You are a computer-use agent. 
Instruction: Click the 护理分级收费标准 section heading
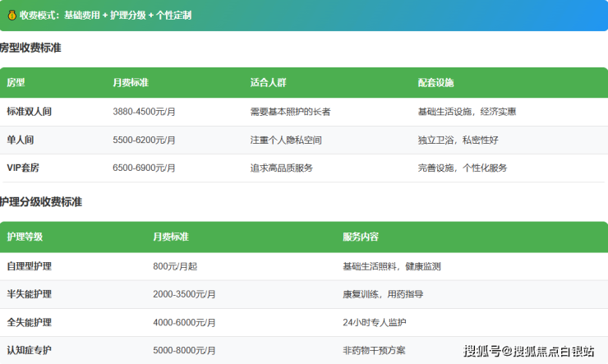click(41, 202)
